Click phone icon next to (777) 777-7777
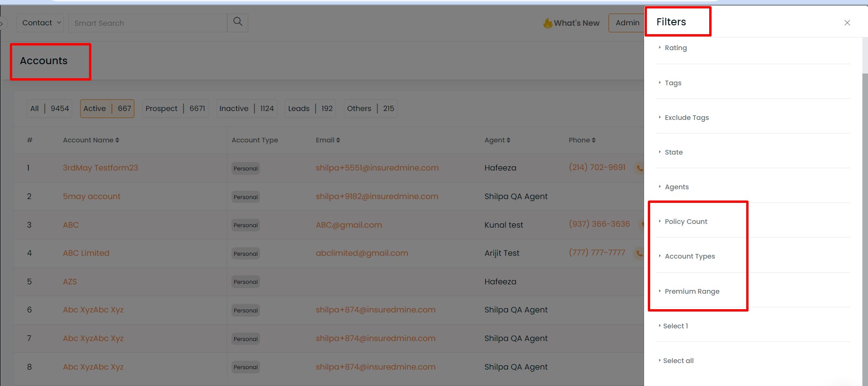 coord(639,253)
